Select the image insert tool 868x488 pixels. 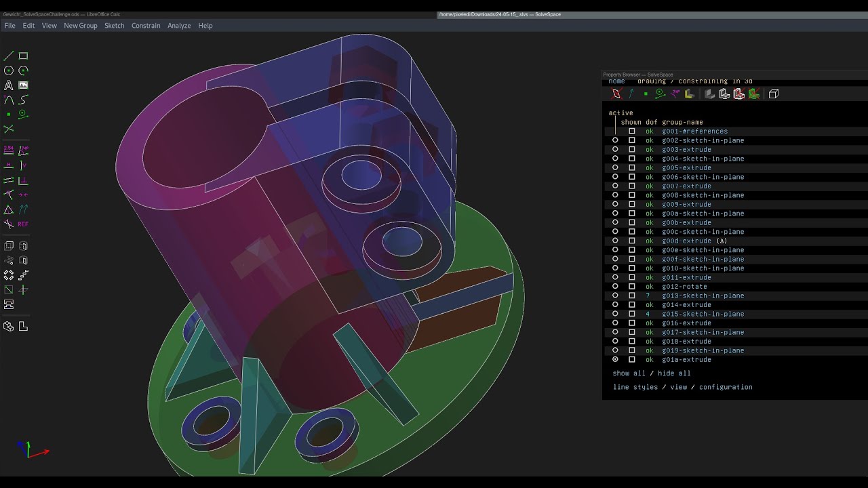click(23, 85)
